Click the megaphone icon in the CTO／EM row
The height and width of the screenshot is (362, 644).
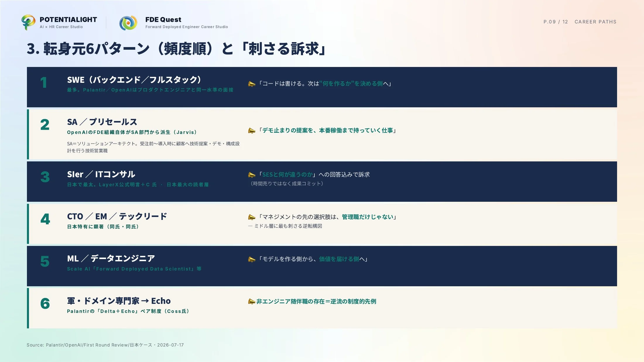[252, 217]
